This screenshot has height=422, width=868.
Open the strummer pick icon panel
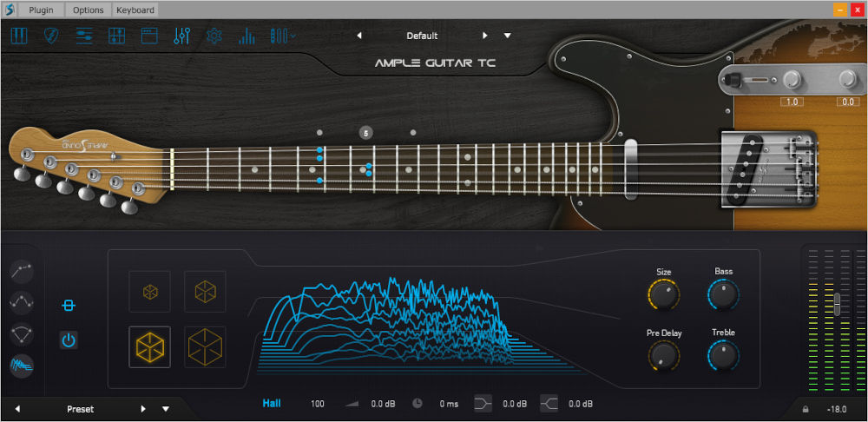click(51, 36)
